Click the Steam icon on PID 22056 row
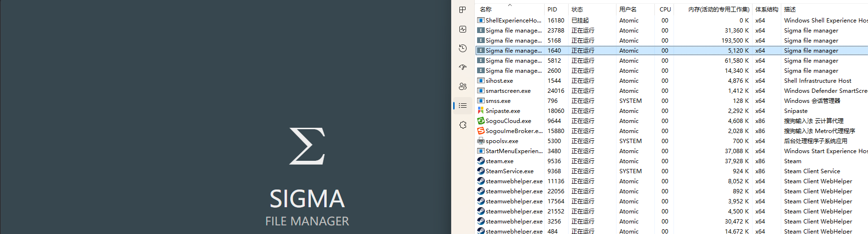 [x=480, y=191]
